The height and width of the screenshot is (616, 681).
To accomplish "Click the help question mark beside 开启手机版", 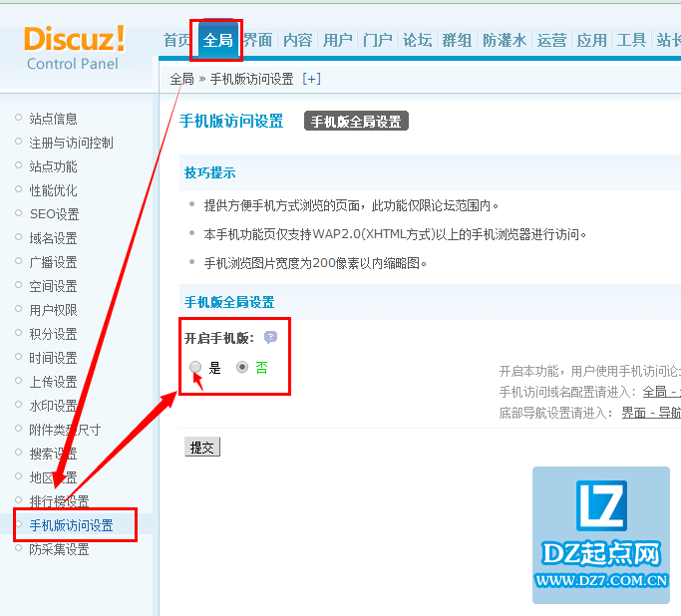I will point(270,338).
